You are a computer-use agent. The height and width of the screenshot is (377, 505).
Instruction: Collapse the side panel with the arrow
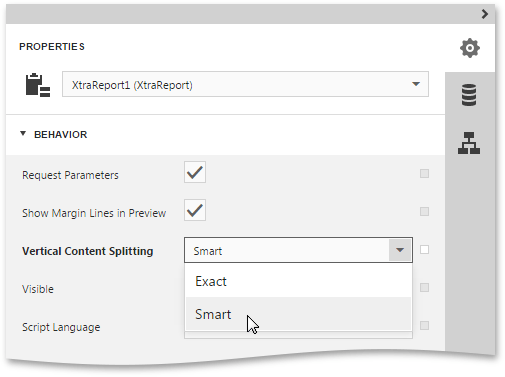click(485, 14)
